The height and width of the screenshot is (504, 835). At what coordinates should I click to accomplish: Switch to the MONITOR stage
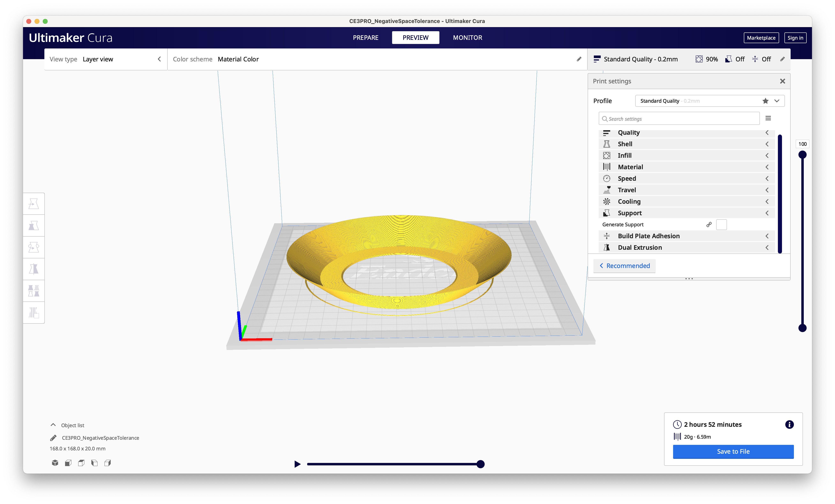click(x=467, y=38)
